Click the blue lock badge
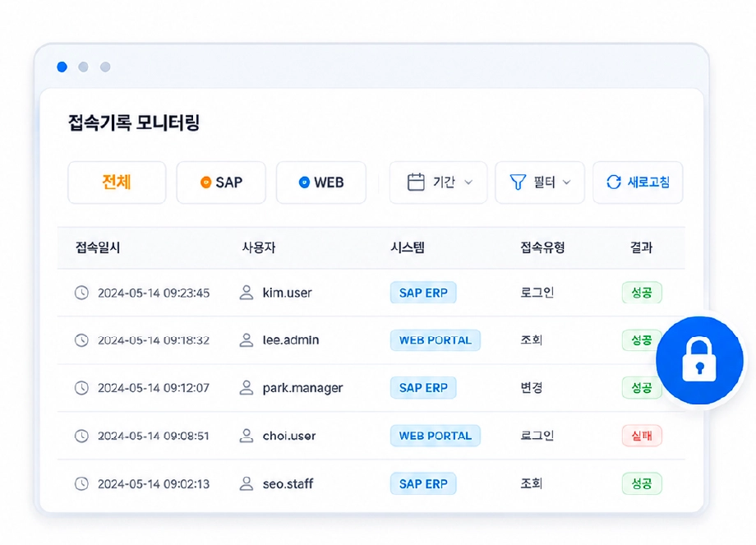 (x=699, y=360)
